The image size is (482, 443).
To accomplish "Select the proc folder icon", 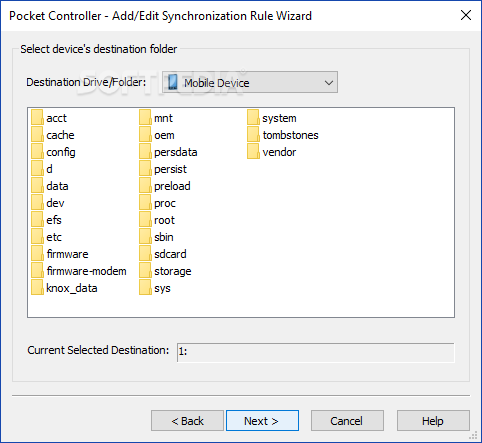I will tap(145, 203).
